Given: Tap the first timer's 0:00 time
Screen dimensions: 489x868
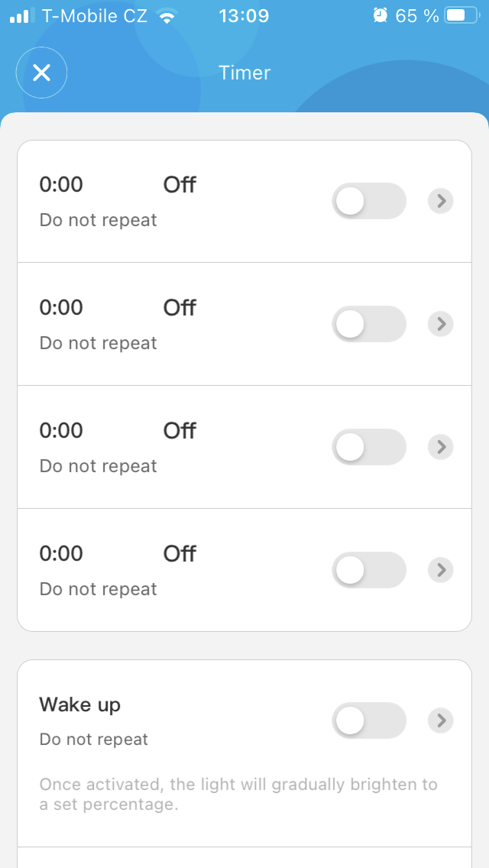Looking at the screenshot, I should coord(61,184).
